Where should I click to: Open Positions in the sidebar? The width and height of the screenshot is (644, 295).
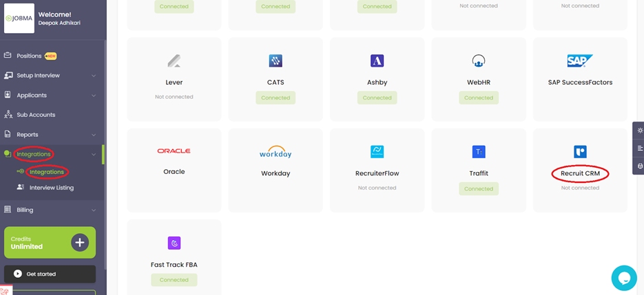(29, 56)
